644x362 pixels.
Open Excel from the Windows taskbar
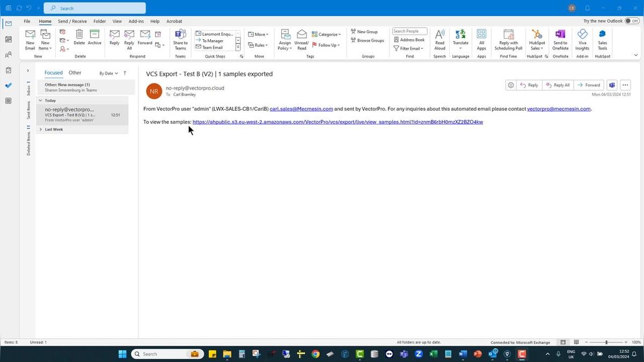tap(433, 354)
